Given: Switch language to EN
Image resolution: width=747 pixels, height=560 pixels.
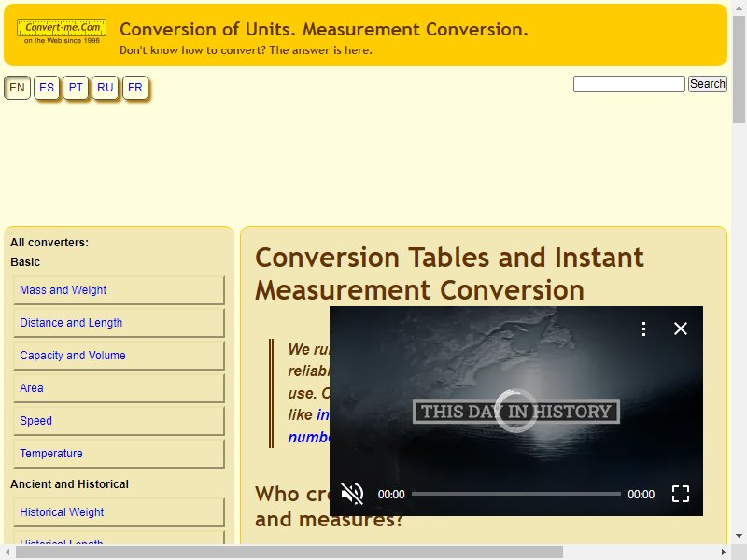Looking at the screenshot, I should 17,88.
